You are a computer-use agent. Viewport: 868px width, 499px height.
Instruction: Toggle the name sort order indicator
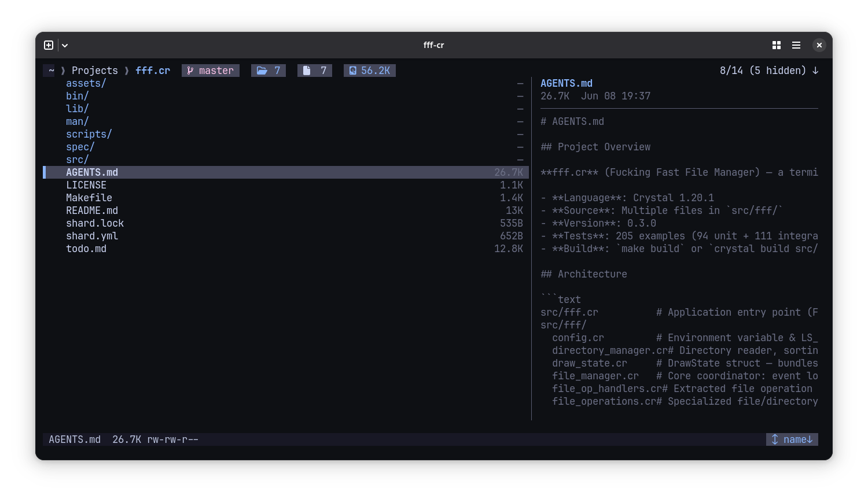pyautogui.click(x=798, y=439)
